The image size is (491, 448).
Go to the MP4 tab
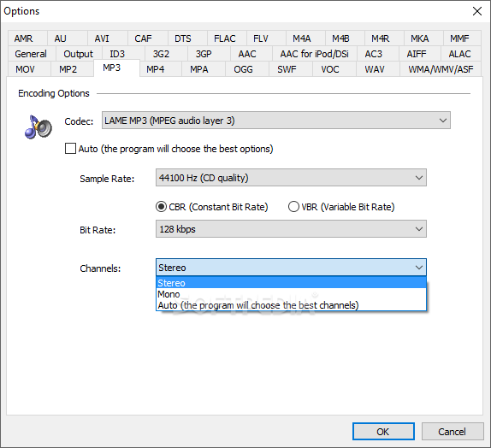pyautogui.click(x=161, y=69)
